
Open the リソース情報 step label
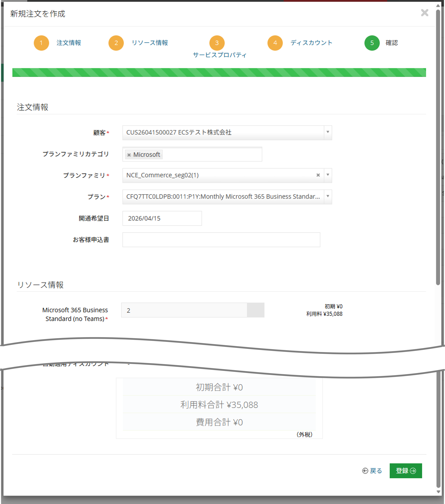150,43
